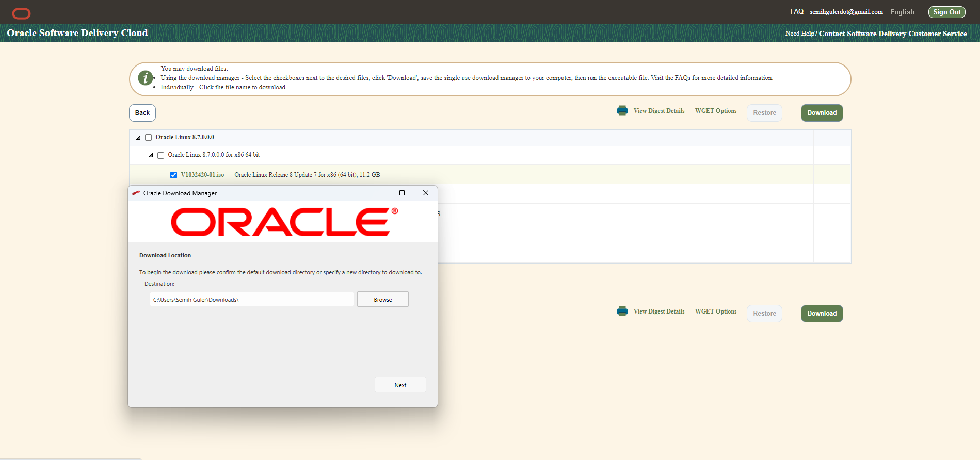Close the Oracle Download Manager window
This screenshot has height=460, width=980.
pos(426,193)
